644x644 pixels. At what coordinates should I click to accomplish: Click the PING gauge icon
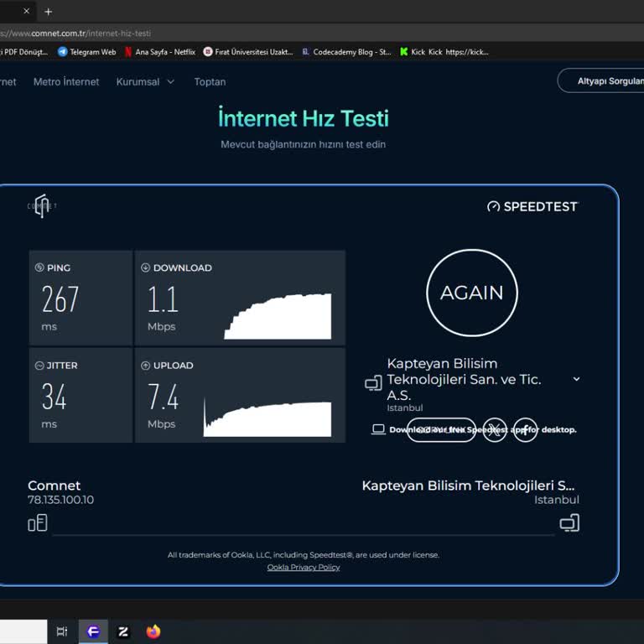pyautogui.click(x=39, y=267)
